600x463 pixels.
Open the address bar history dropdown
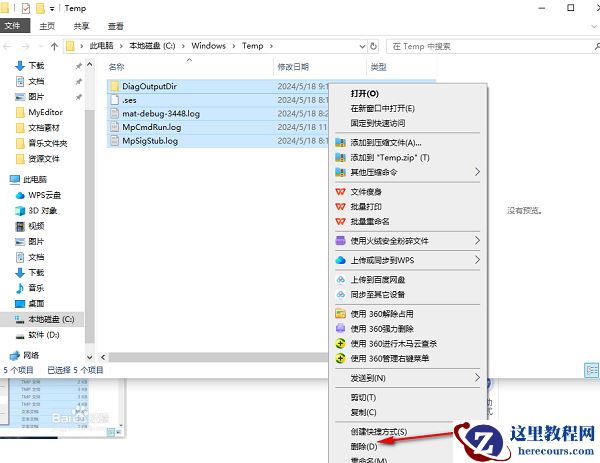pos(362,46)
